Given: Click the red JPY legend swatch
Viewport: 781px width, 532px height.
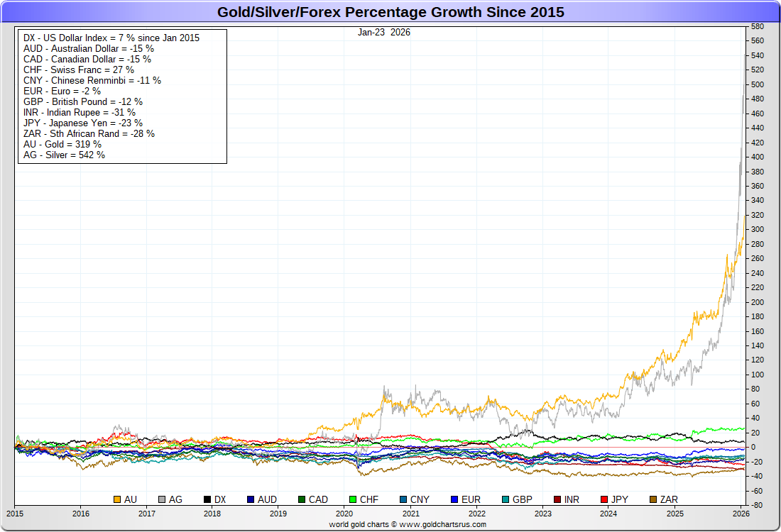Looking at the screenshot, I should coord(604,499).
